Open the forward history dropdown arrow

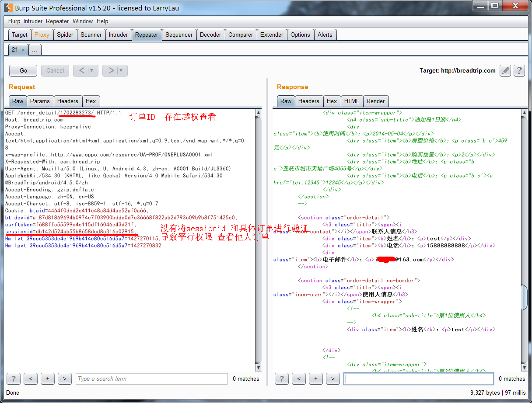tap(121, 70)
